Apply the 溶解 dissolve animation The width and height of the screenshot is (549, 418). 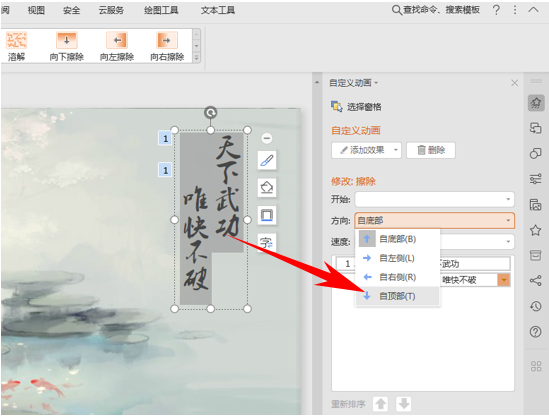click(16, 46)
